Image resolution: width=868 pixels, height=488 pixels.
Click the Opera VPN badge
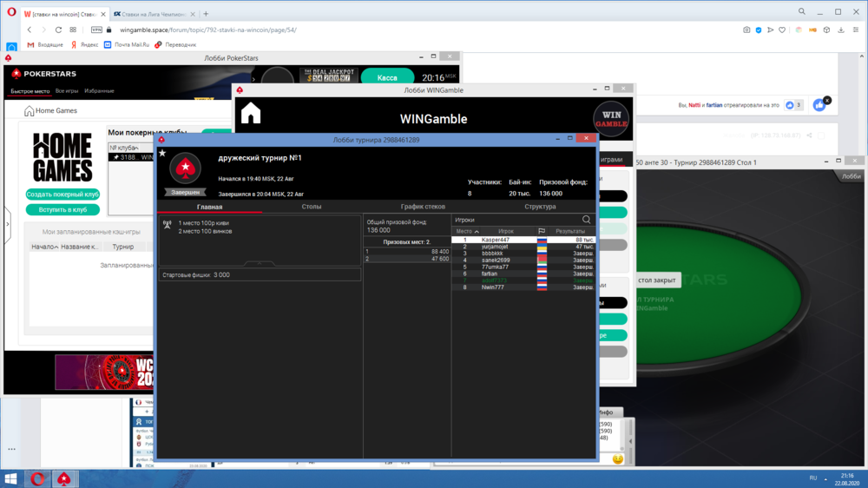(x=96, y=30)
